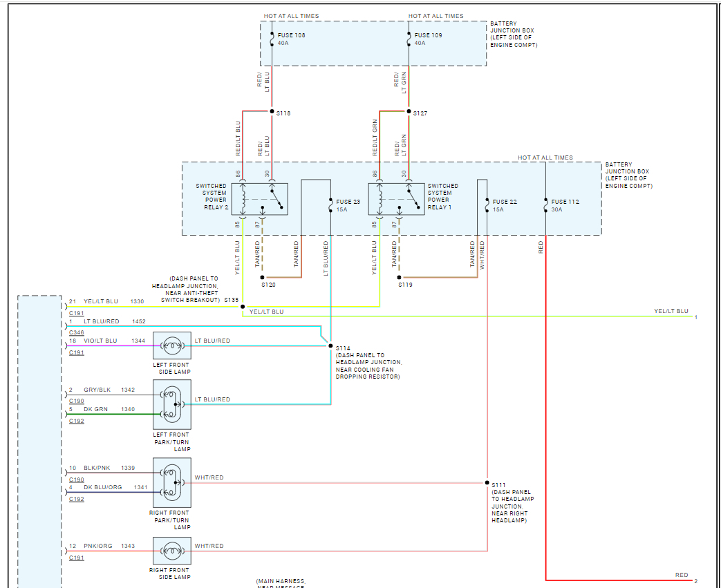Screen dimensions: 721x588
Task: Select the Switched System Power Relay 2 symbol
Action: [x=260, y=199]
